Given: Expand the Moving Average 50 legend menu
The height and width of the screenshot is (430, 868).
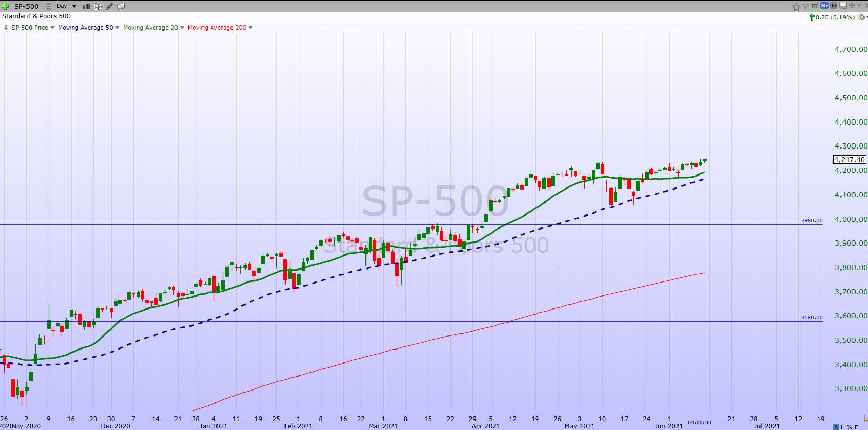Looking at the screenshot, I should coord(117,28).
